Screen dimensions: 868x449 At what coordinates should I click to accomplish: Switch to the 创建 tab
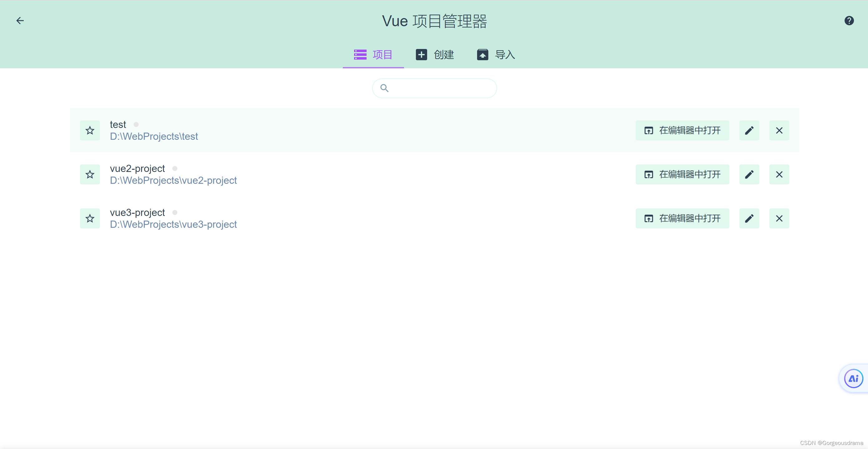click(x=435, y=55)
